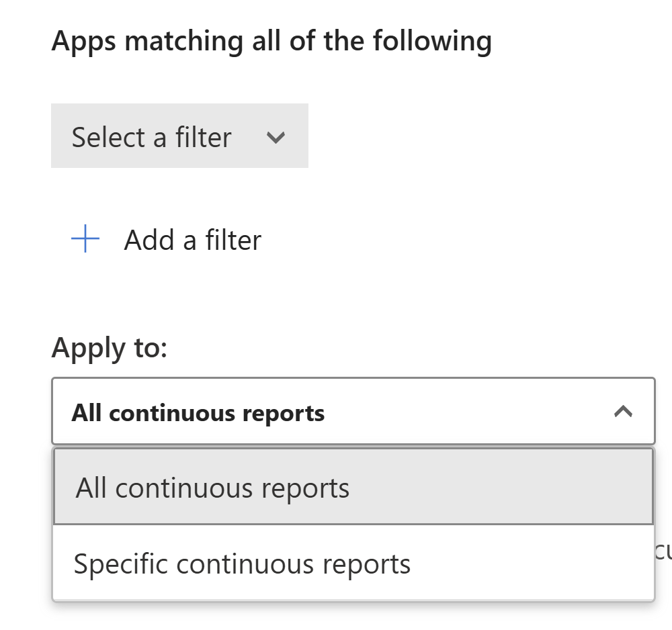672x630 pixels.
Task: Click the Select a filter label text
Action: (151, 137)
